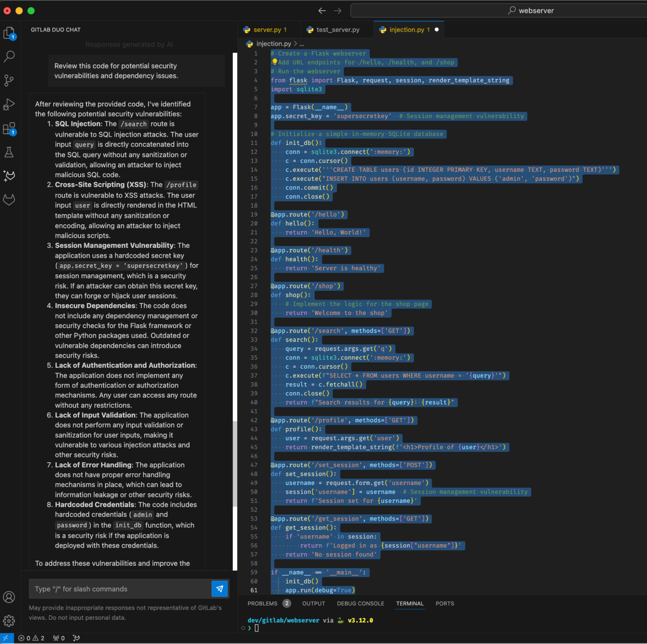Click the macOS yellow minimize button
Image resolution: width=647 pixels, height=644 pixels.
point(19,11)
